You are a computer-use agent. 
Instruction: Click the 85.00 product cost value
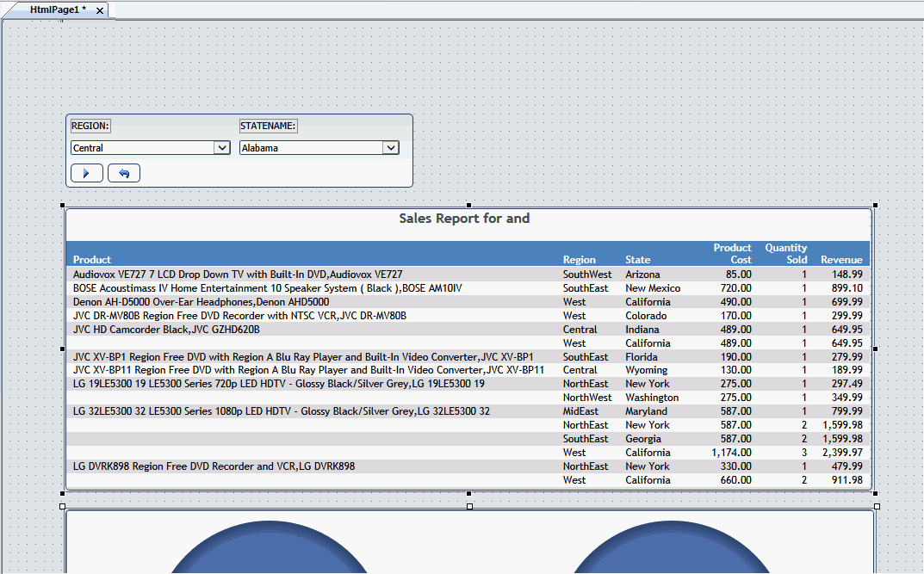click(x=738, y=275)
